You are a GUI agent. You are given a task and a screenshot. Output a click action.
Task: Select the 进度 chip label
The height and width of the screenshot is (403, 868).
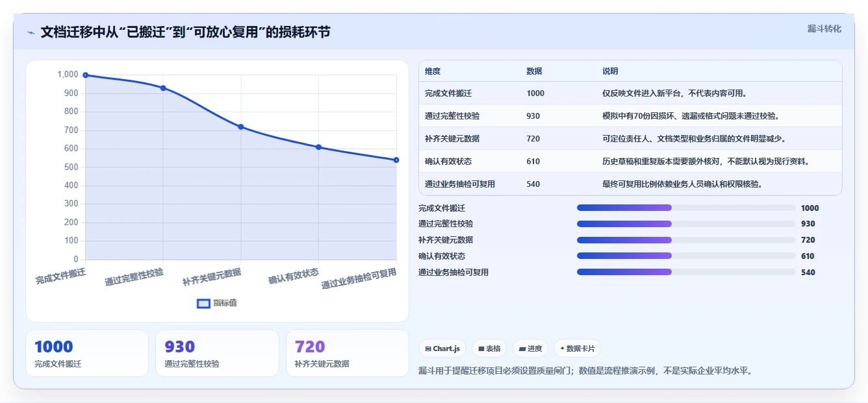(x=535, y=348)
